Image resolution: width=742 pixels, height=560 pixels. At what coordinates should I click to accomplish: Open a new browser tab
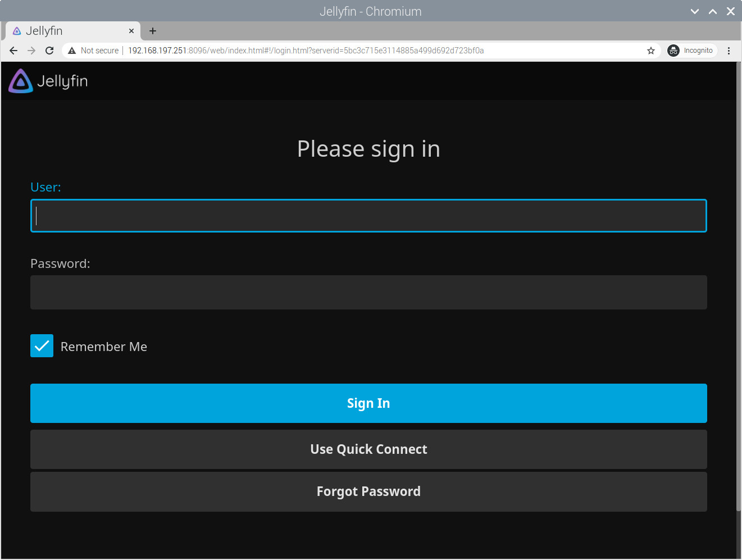click(153, 31)
